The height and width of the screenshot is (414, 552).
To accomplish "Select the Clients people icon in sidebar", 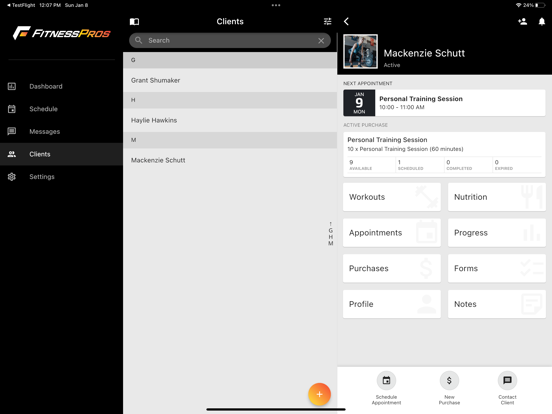I will (x=12, y=154).
